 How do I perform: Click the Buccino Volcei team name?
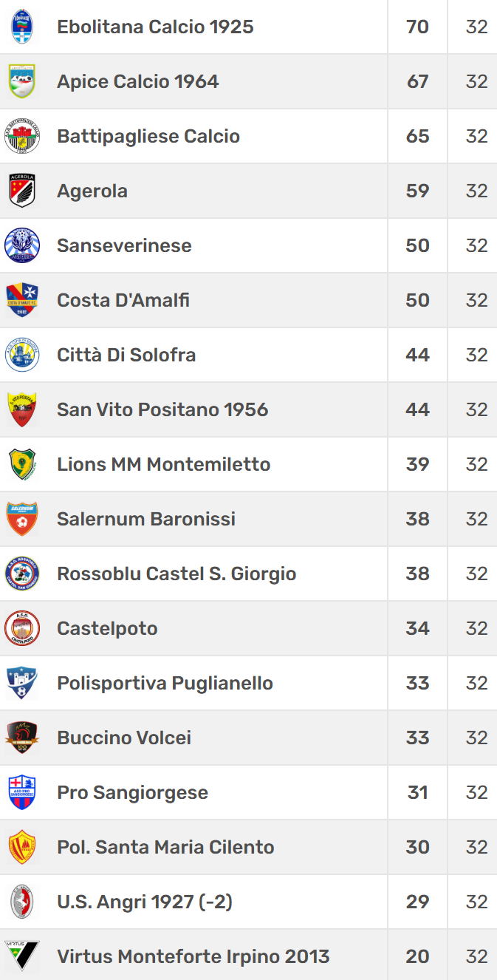pyautogui.click(x=124, y=738)
